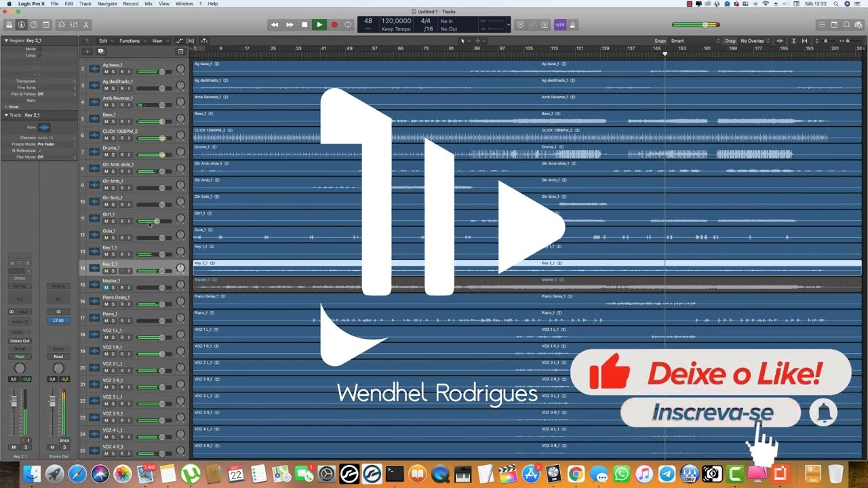The image size is (868, 488).
Task: Add a new track with plus button
Action: click(87, 51)
